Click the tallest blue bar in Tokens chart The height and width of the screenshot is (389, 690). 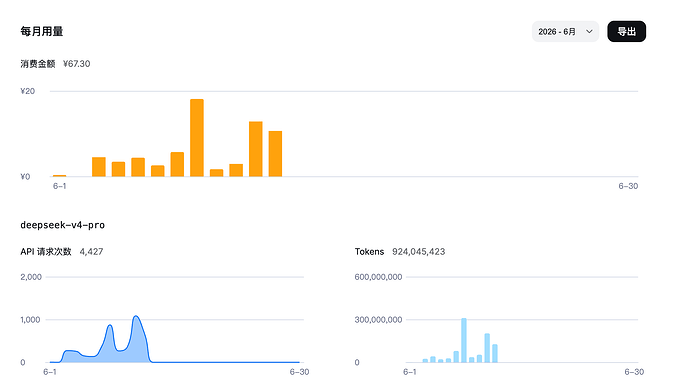464,340
